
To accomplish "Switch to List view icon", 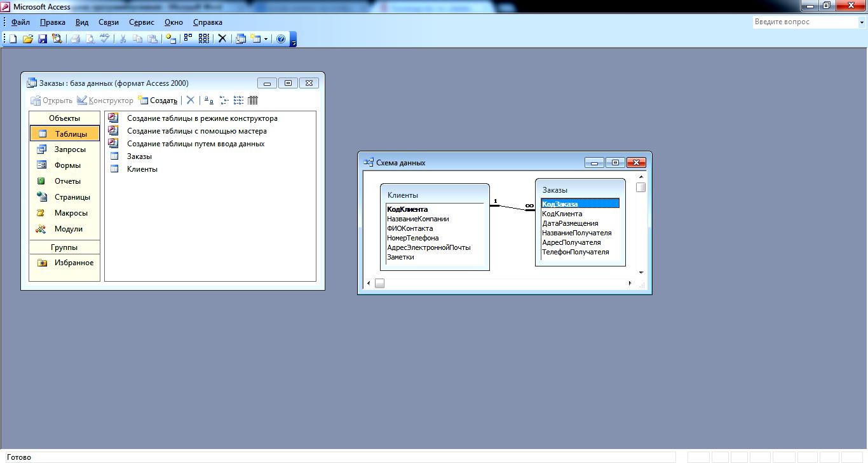I will click(238, 100).
